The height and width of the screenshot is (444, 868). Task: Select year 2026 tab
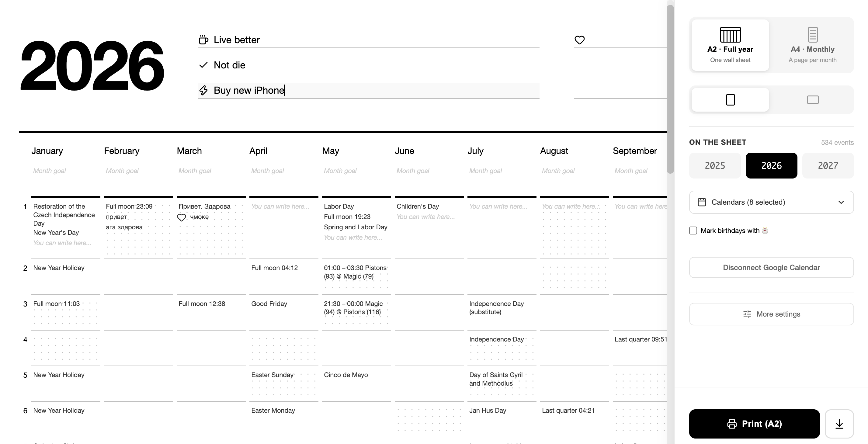click(x=771, y=165)
